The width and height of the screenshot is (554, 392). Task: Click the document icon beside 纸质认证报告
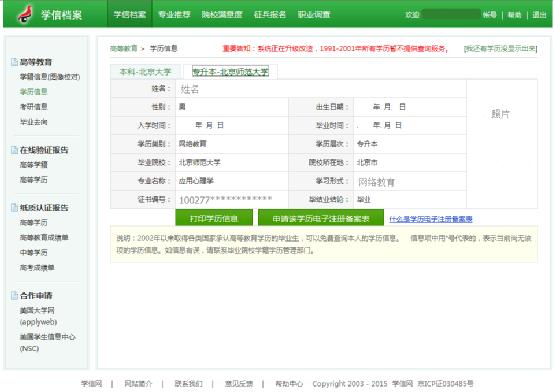14,207
